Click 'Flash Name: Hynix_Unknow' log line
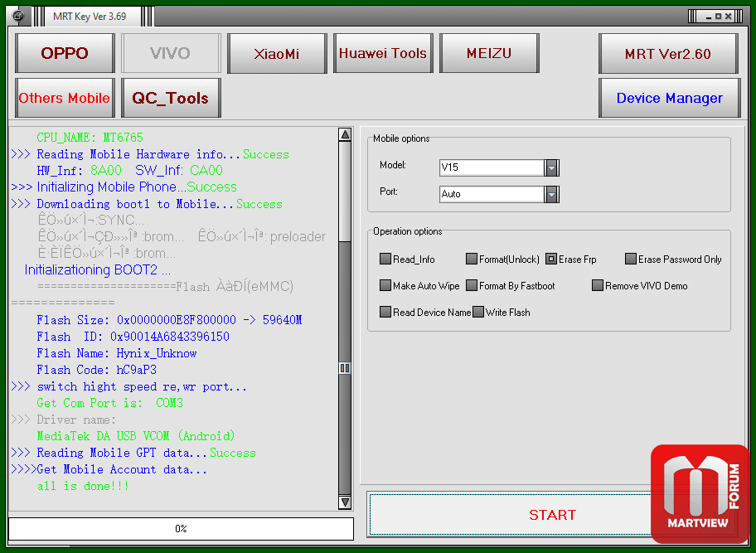The height and width of the screenshot is (553, 756). (116, 353)
